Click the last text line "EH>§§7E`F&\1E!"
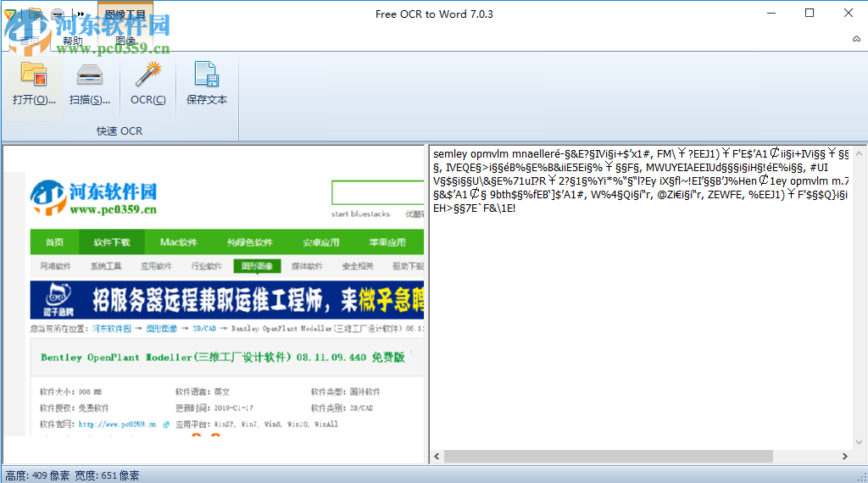The height and width of the screenshot is (483, 868). [474, 208]
